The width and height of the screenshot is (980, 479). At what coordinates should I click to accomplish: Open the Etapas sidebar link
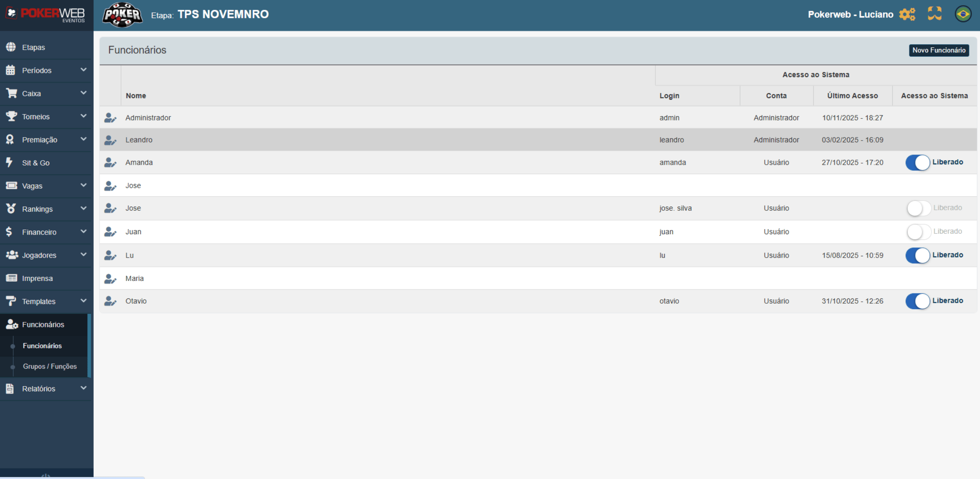point(33,47)
